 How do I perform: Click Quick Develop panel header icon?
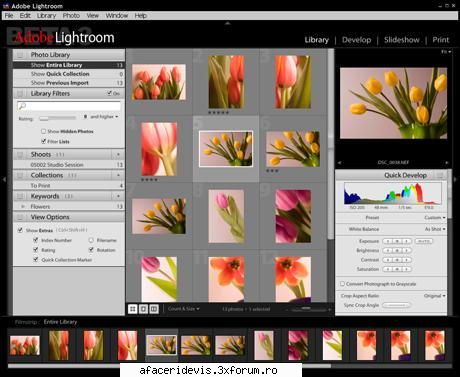440,175
